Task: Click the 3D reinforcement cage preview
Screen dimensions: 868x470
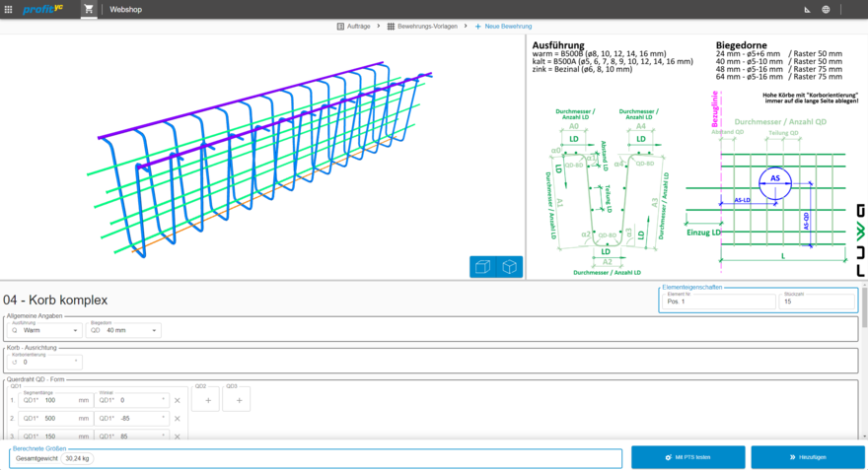Action: pos(260,158)
